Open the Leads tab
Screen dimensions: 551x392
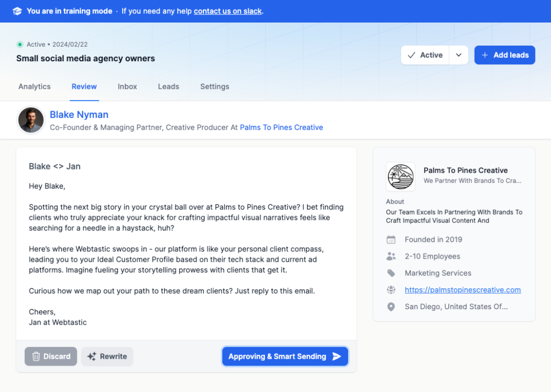pos(168,87)
